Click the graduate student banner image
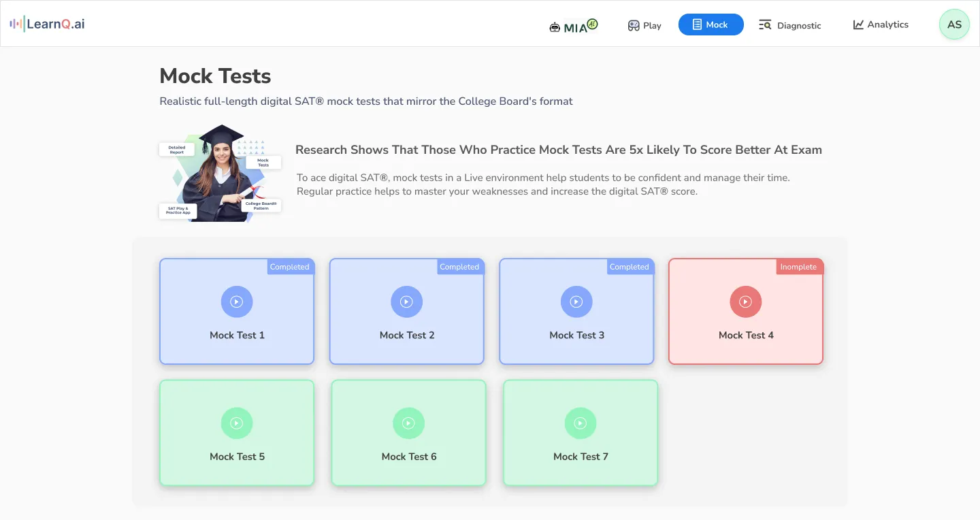Viewport: 980px width, 520px height. (x=220, y=173)
